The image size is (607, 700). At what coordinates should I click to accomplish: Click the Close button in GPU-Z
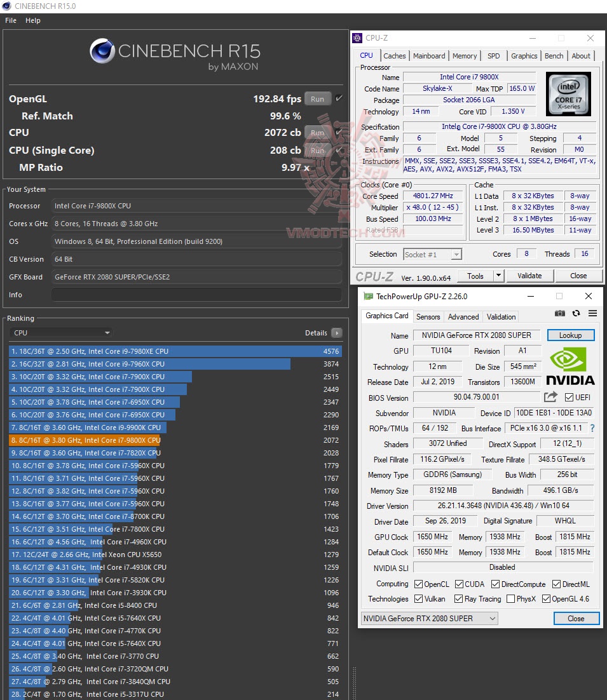pyautogui.click(x=576, y=618)
